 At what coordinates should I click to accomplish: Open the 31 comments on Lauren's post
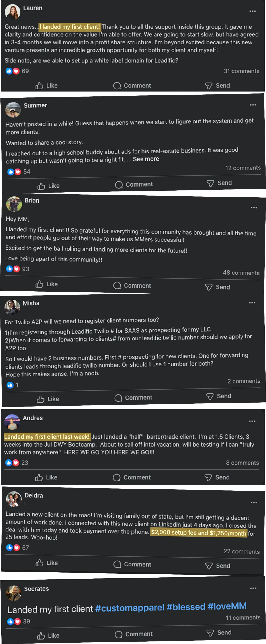[x=241, y=71]
